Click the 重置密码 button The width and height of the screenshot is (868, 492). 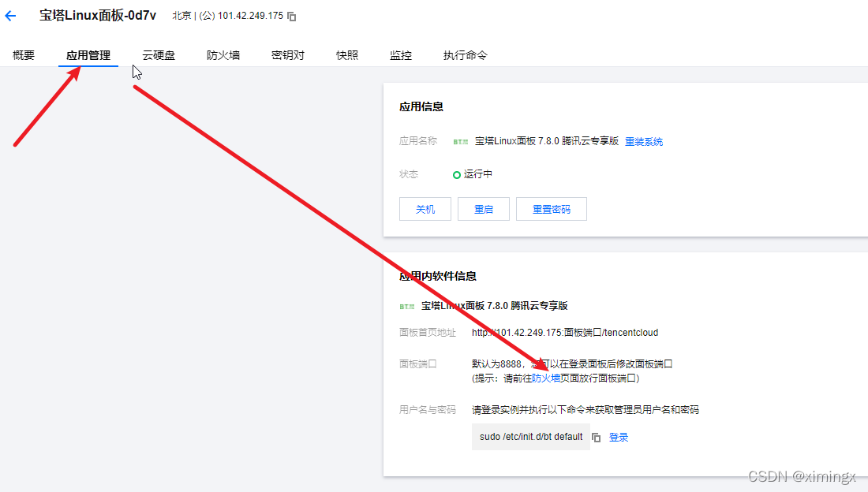(x=552, y=209)
